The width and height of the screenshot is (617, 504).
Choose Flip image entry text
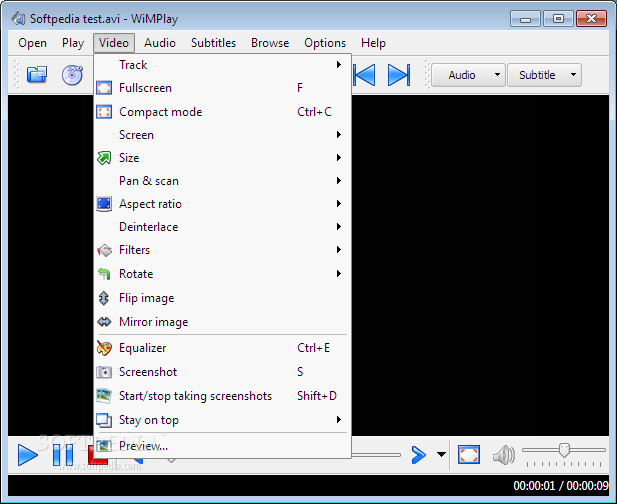coord(146,298)
